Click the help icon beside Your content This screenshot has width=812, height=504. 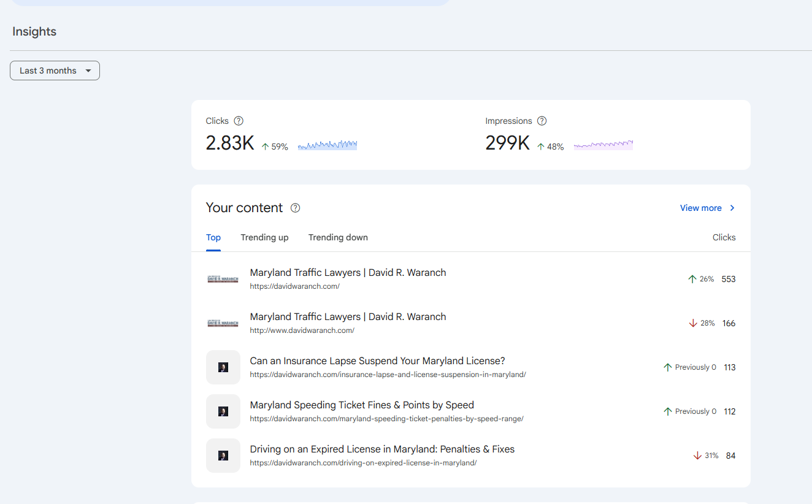point(295,208)
